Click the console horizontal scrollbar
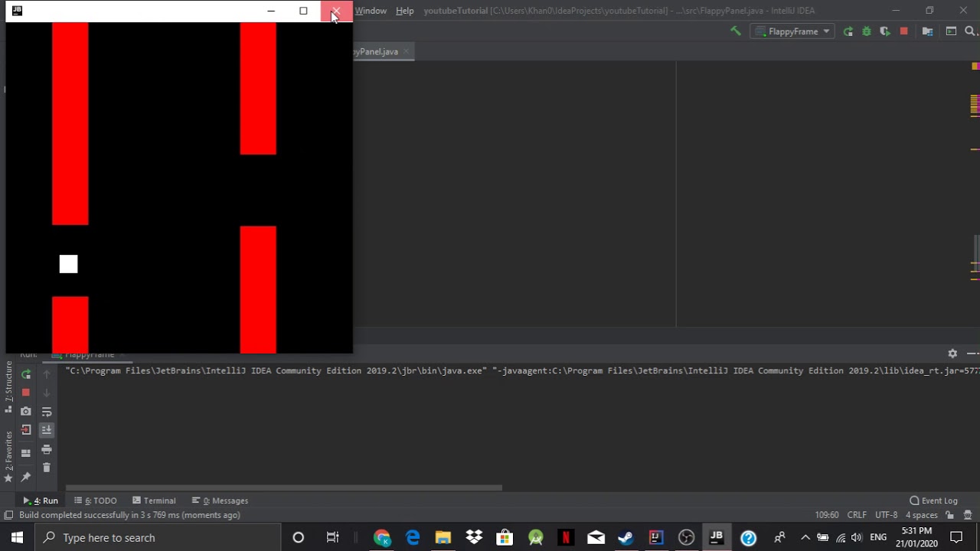This screenshot has width=980, height=551. coord(284,487)
